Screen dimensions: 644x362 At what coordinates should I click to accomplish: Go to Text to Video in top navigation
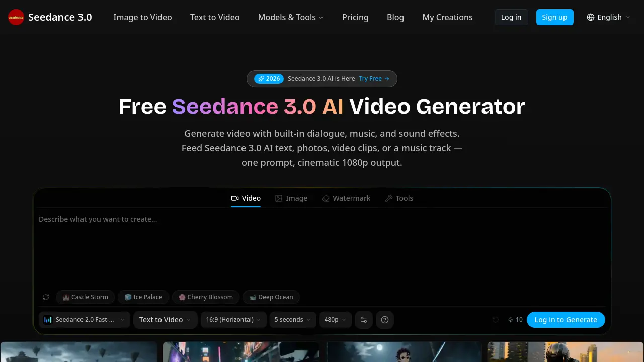[215, 17]
